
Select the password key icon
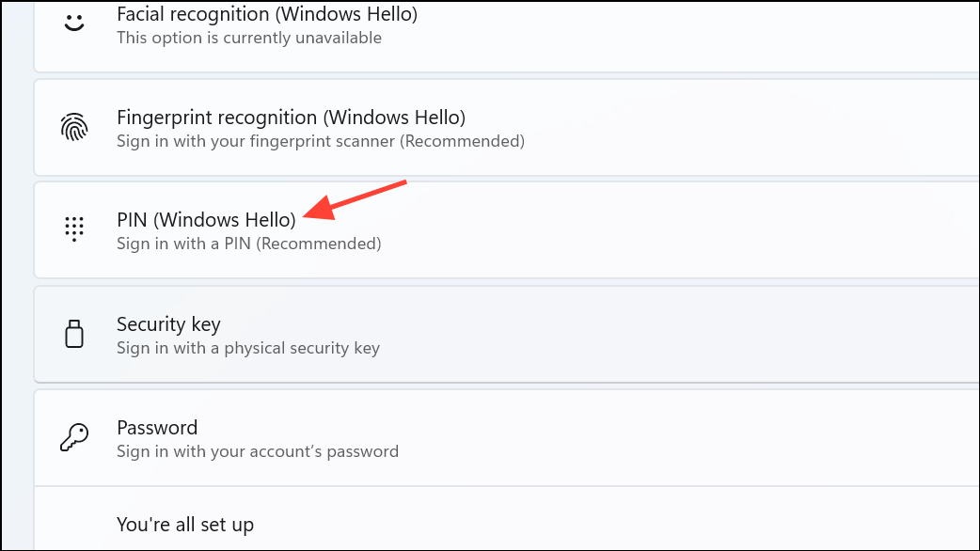pyautogui.click(x=74, y=437)
